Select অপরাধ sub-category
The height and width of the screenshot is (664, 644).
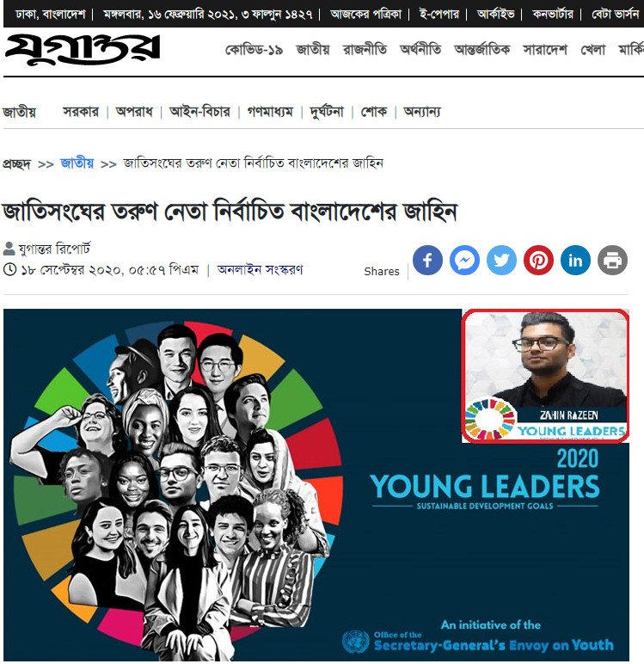pos(134,112)
